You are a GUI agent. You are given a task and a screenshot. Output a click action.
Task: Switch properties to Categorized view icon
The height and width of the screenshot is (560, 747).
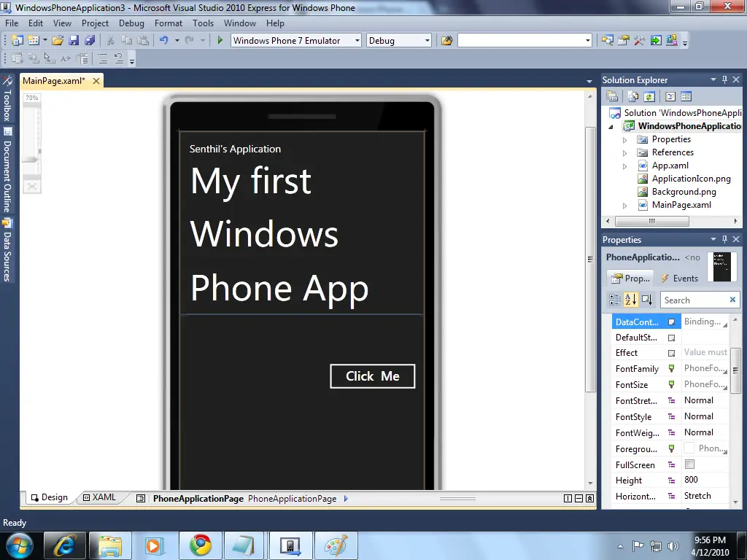click(x=614, y=300)
